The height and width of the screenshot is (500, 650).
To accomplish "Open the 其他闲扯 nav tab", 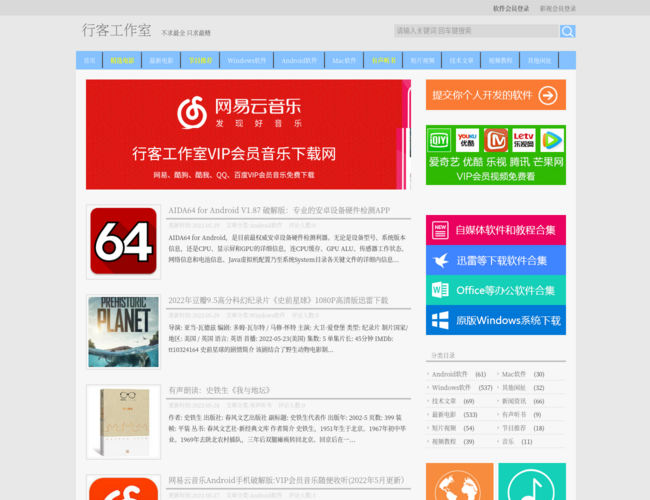I will [539, 61].
